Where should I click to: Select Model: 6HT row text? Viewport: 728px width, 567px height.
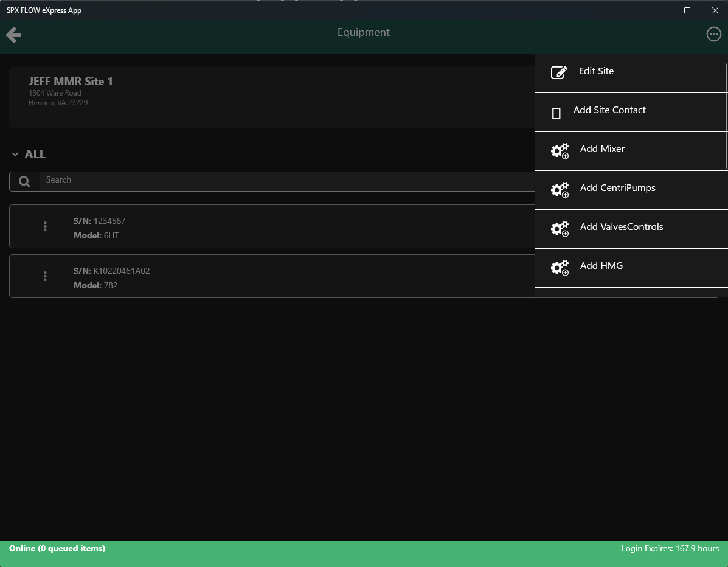pyautogui.click(x=96, y=235)
